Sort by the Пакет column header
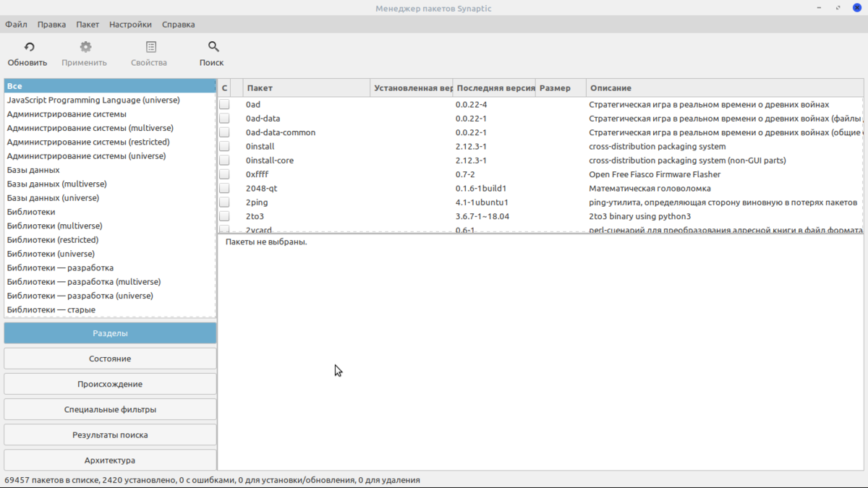 [x=306, y=88]
